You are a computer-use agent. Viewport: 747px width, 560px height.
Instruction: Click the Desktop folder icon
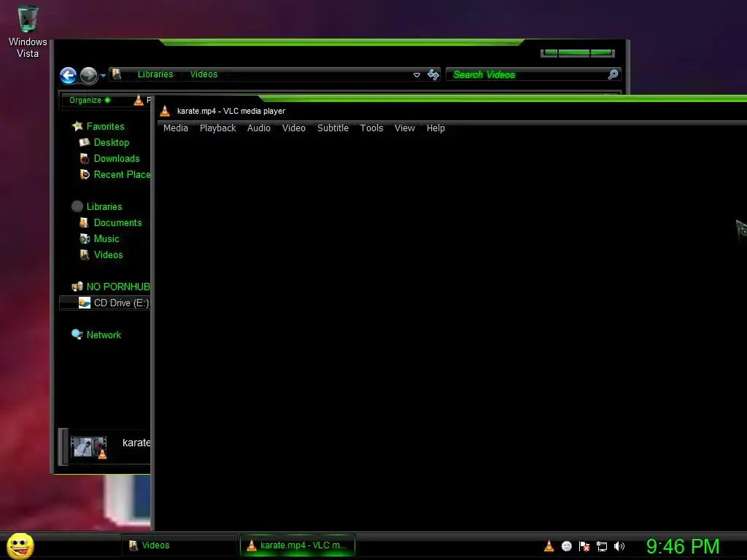(x=85, y=142)
